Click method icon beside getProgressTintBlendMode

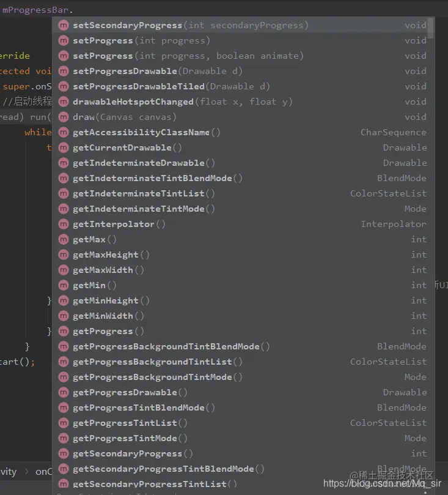pos(64,408)
